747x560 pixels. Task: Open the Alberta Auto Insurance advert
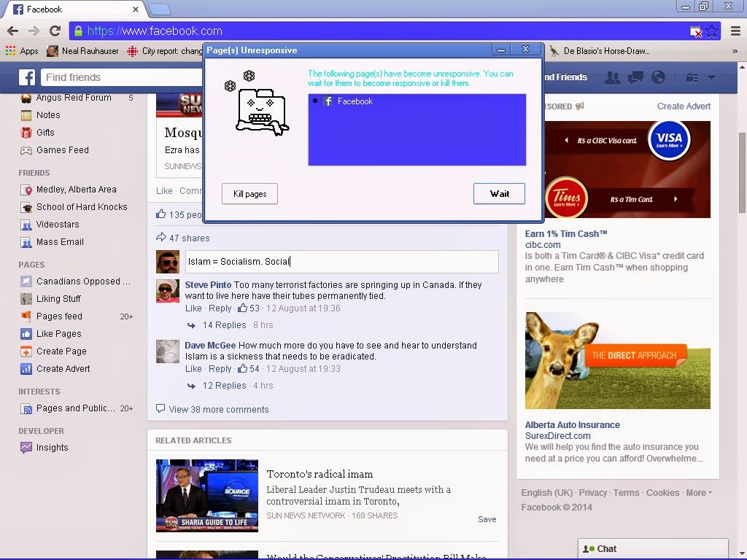572,425
